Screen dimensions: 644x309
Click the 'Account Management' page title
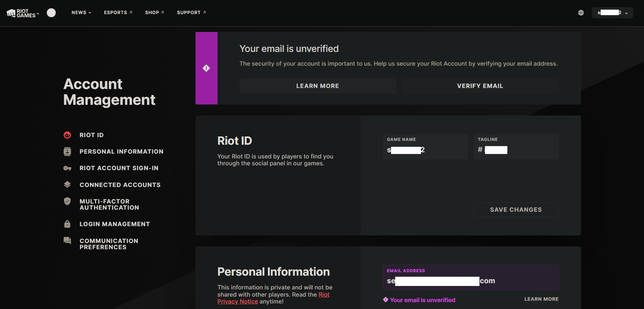click(x=109, y=92)
